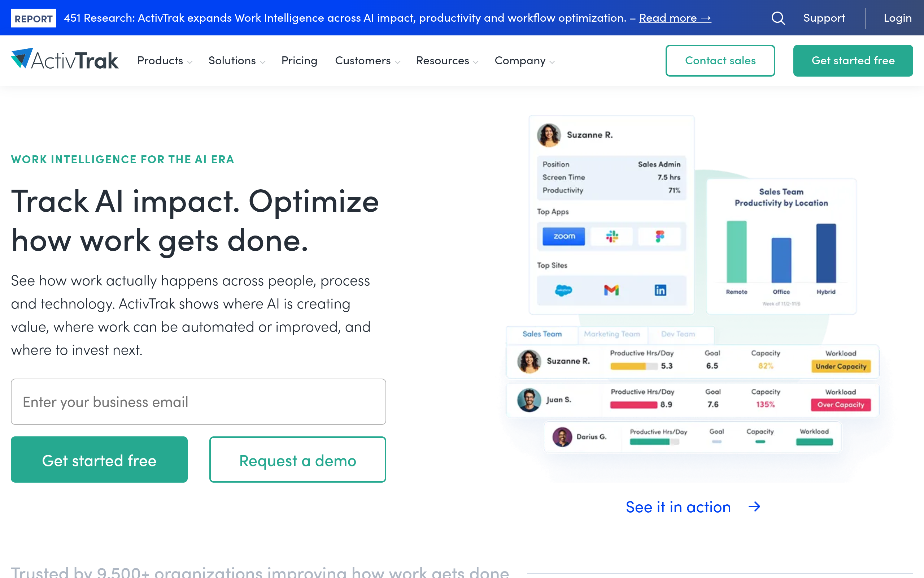Click the REPORT badge
Screen dimensions: 924x578
click(34, 18)
